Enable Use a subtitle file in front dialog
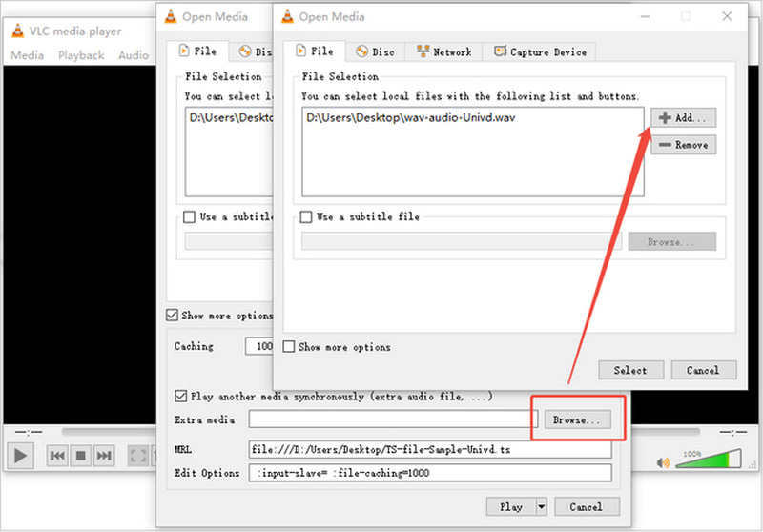This screenshot has height=532, width=763. [306, 216]
